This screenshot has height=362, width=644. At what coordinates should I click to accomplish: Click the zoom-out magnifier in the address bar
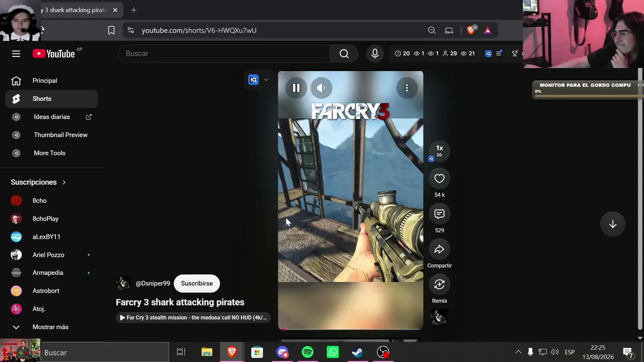click(432, 30)
